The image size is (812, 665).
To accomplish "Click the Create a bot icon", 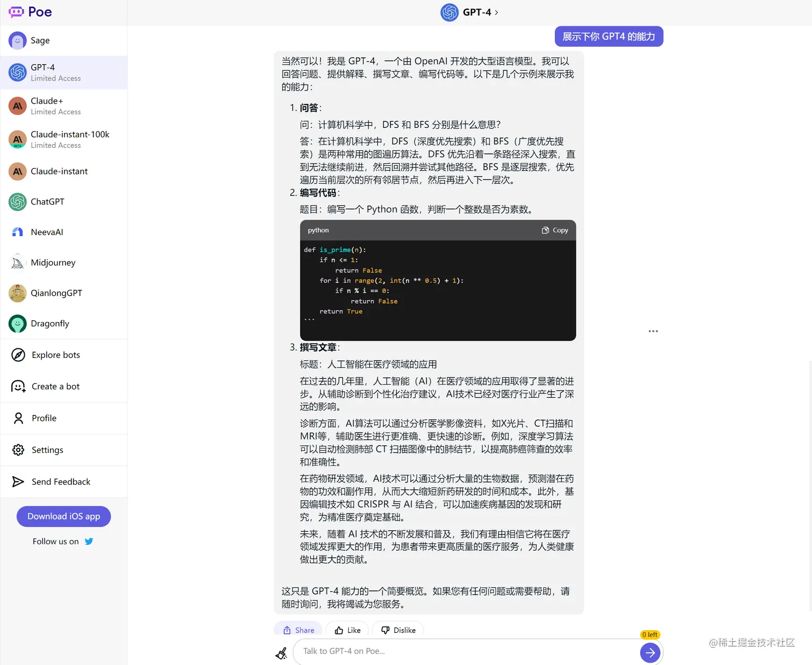I will tap(18, 386).
